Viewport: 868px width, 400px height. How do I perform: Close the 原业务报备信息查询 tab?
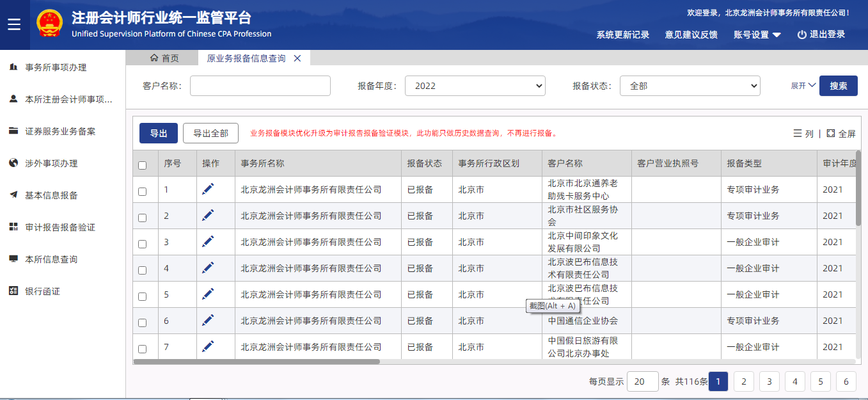click(x=297, y=58)
